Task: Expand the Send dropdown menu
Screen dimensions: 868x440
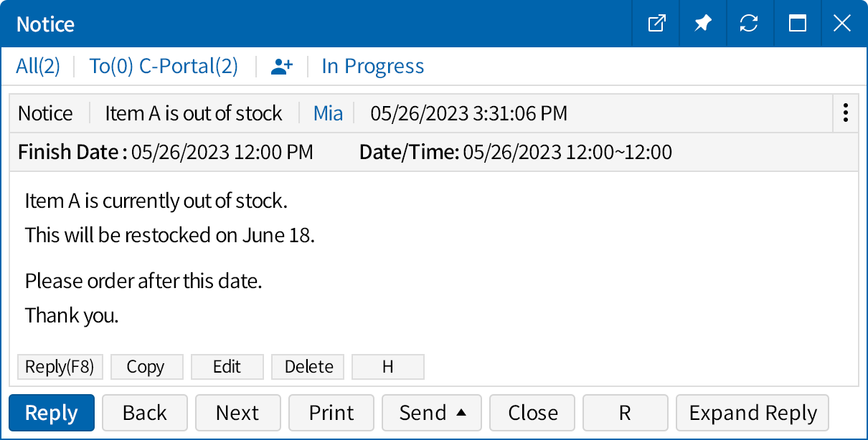Action: pos(433,413)
